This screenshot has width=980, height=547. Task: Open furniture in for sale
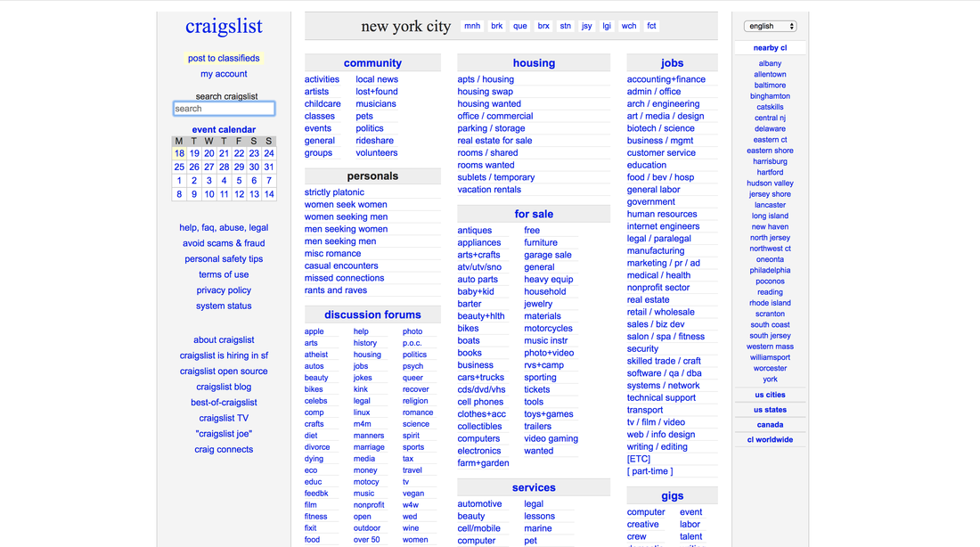[541, 242]
